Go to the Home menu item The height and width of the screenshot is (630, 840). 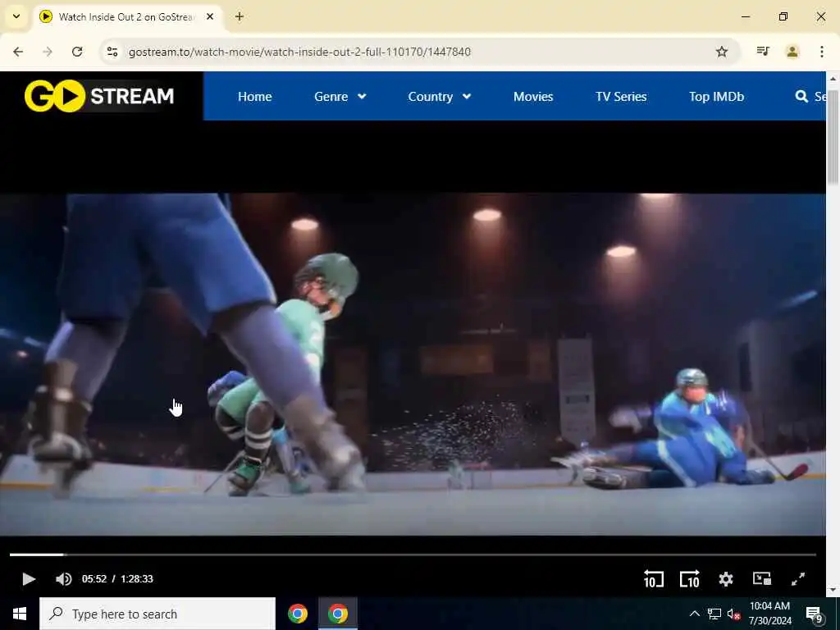pyautogui.click(x=254, y=97)
